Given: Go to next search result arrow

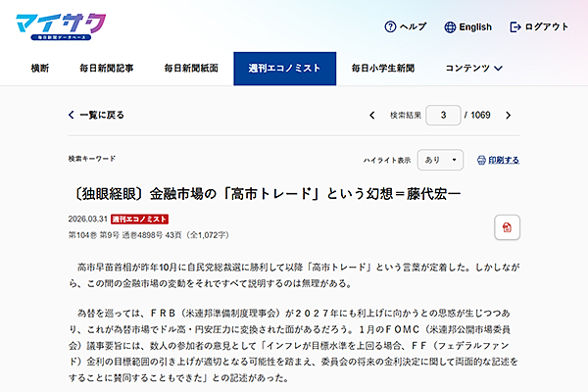Looking at the screenshot, I should [510, 115].
